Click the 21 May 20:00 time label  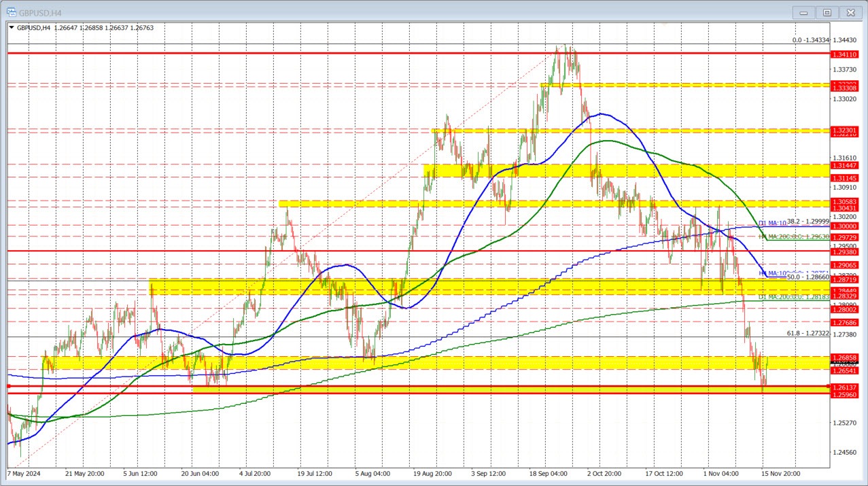(85, 472)
